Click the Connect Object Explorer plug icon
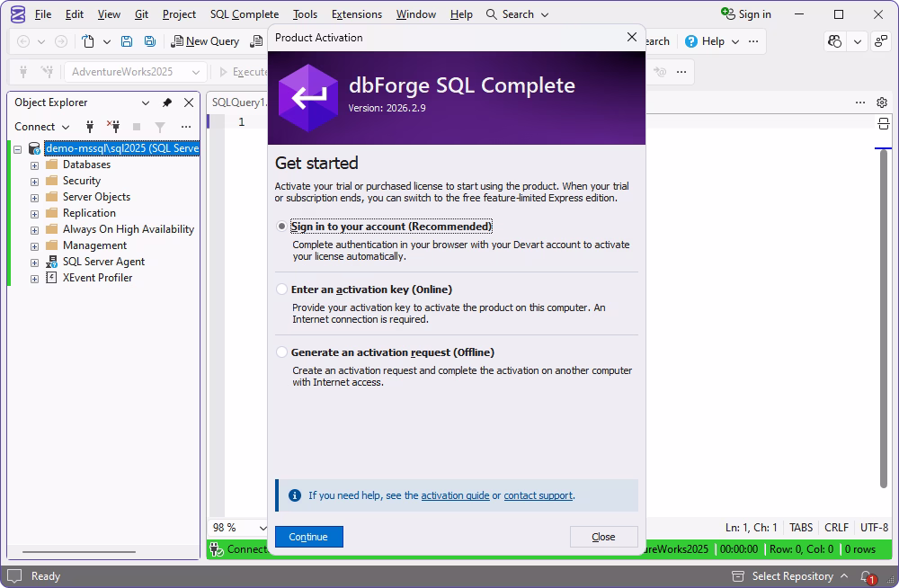Viewport: 899px width, 588px height. click(x=89, y=126)
